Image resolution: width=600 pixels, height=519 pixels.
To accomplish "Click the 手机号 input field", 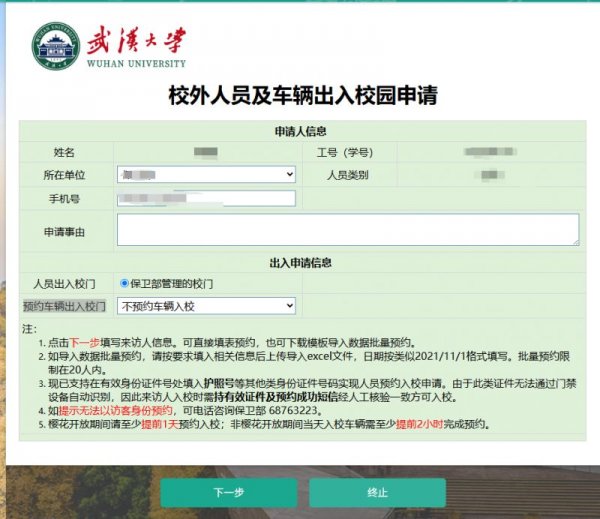I will [206, 198].
